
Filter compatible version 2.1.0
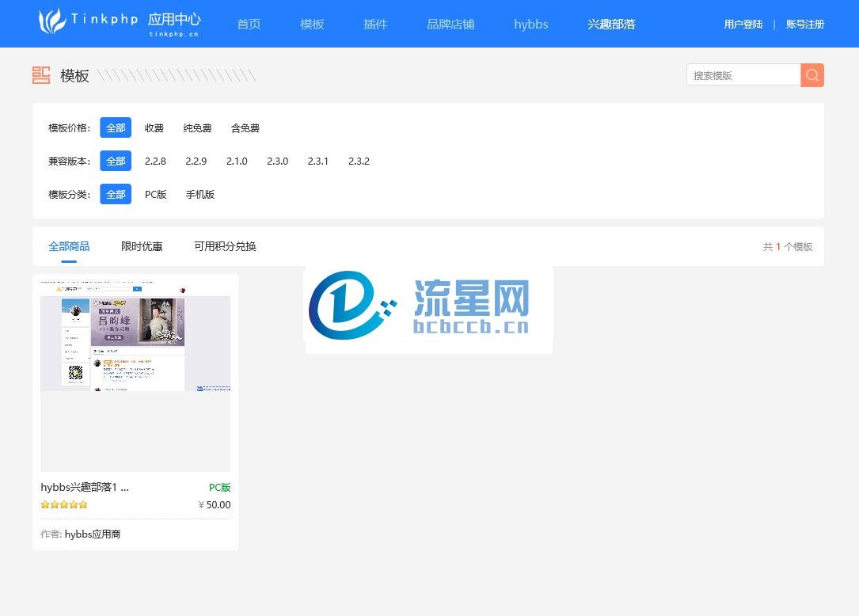click(237, 161)
